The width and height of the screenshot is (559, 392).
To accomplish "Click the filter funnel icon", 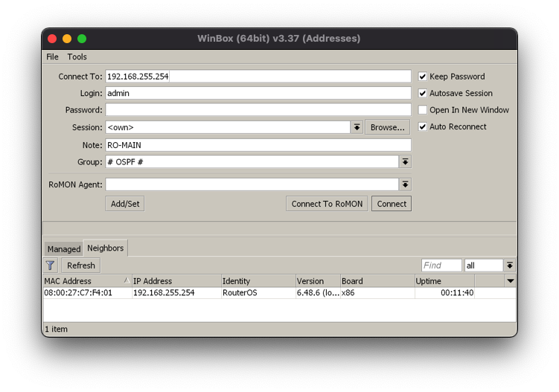I will 50,266.
